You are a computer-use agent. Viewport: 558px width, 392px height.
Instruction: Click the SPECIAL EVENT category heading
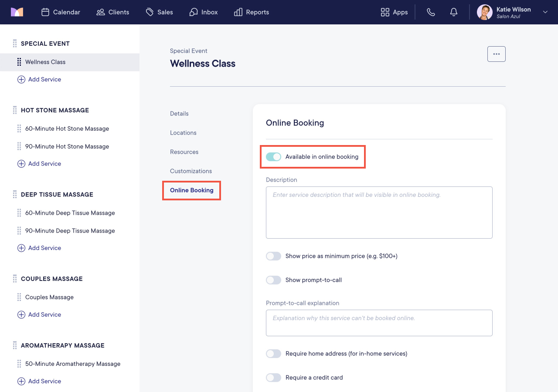(x=45, y=44)
